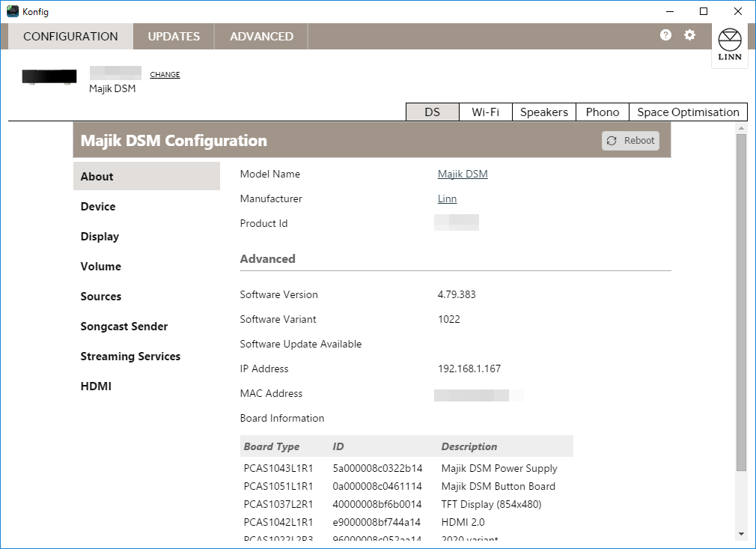Open the Linn manufacturer link
This screenshot has width=756, height=549.
tap(447, 198)
